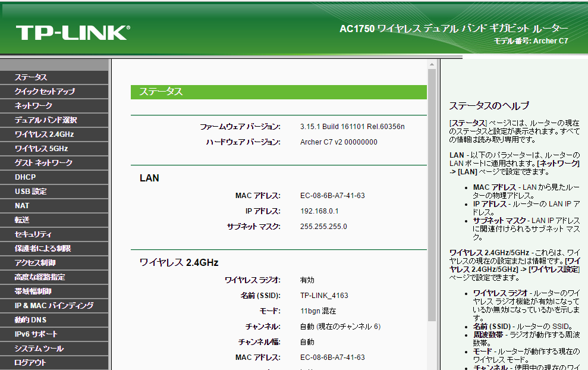Select アクセス制御 in sidebar

(x=54, y=263)
